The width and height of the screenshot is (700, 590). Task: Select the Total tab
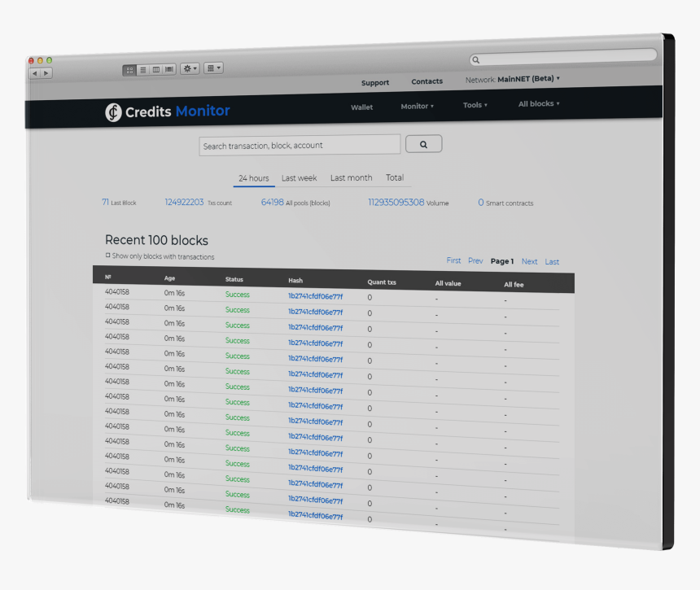(x=395, y=177)
